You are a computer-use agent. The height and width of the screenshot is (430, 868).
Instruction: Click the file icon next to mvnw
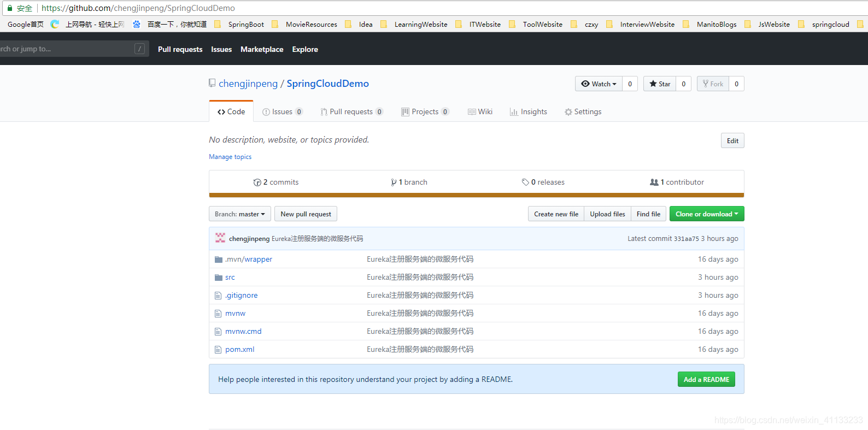point(218,314)
